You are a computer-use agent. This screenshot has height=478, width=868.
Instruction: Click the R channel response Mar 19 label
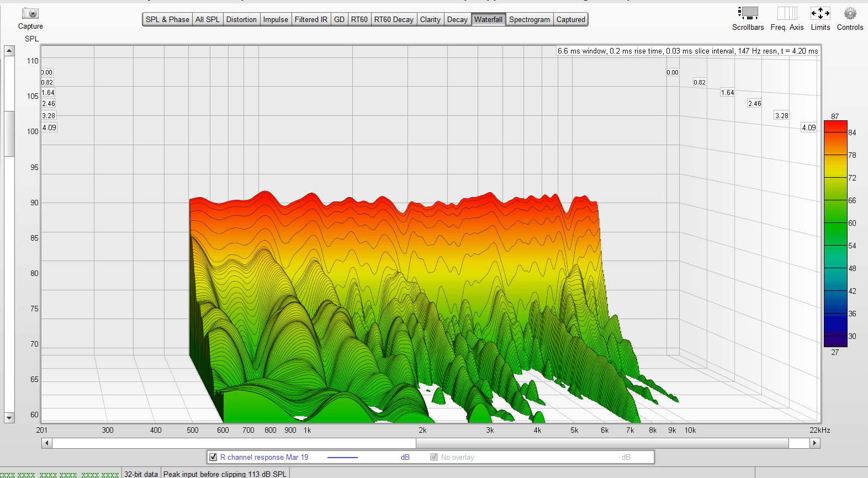tap(264, 457)
